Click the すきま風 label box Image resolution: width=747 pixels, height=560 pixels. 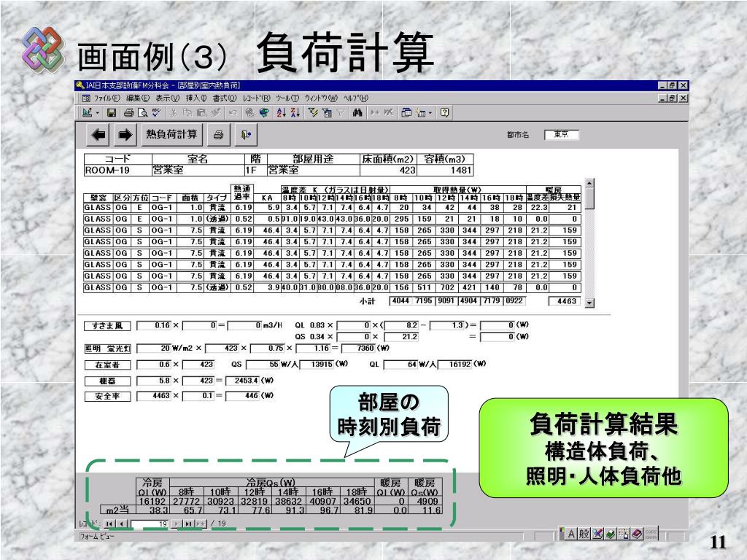pos(107,326)
